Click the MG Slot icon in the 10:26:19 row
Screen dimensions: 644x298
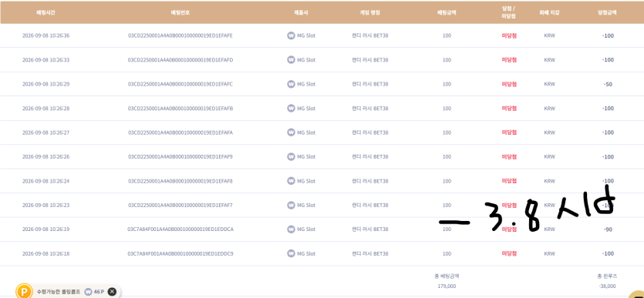coord(291,229)
